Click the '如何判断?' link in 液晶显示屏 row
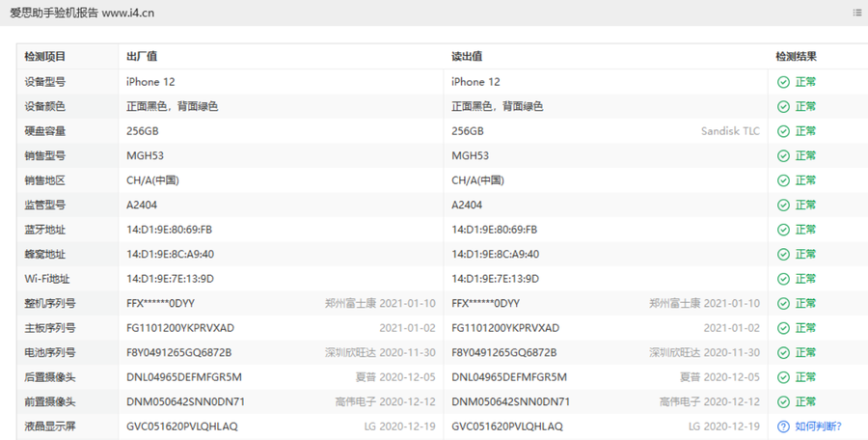Viewport: 868px width, 440px height. 818,426
